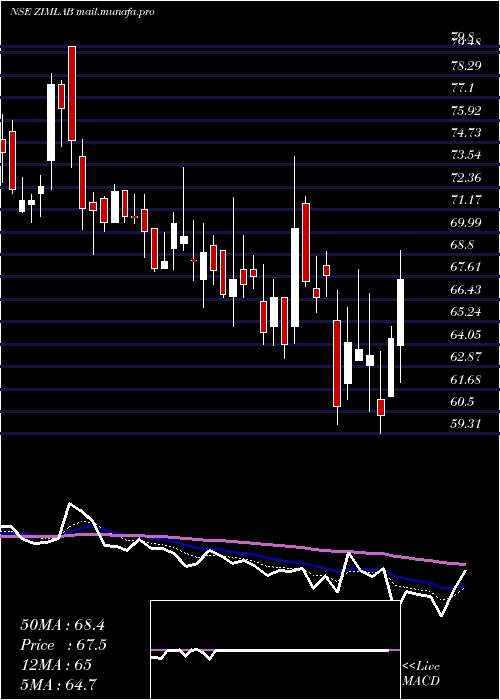
Task: Select the 5MA : 64.7 readout
Action: 58,684
